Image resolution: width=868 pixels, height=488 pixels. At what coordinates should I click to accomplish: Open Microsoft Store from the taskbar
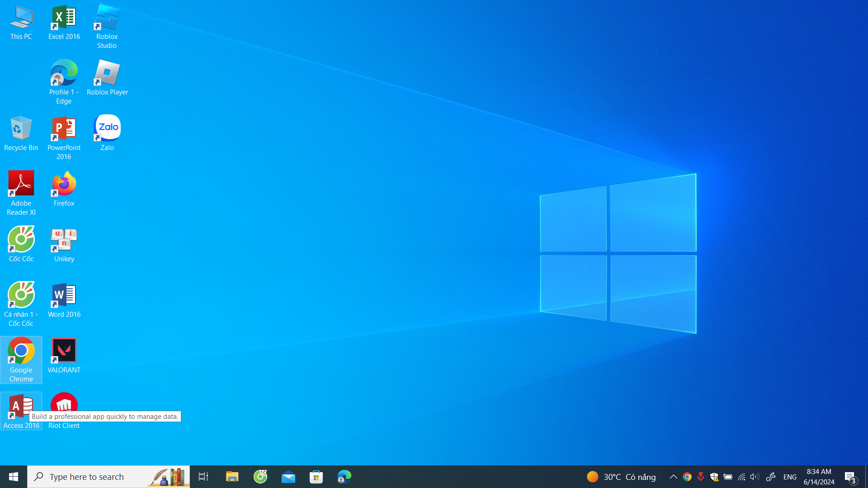coord(316,477)
